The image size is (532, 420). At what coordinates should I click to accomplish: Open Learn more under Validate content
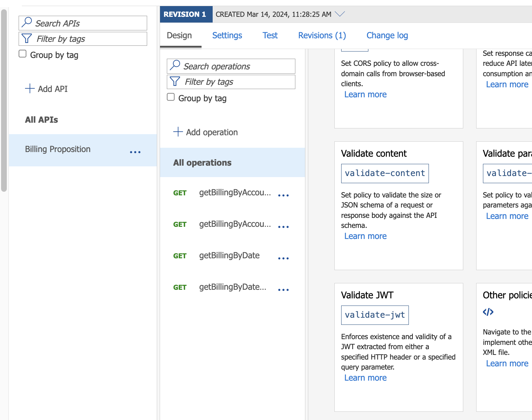[365, 236]
